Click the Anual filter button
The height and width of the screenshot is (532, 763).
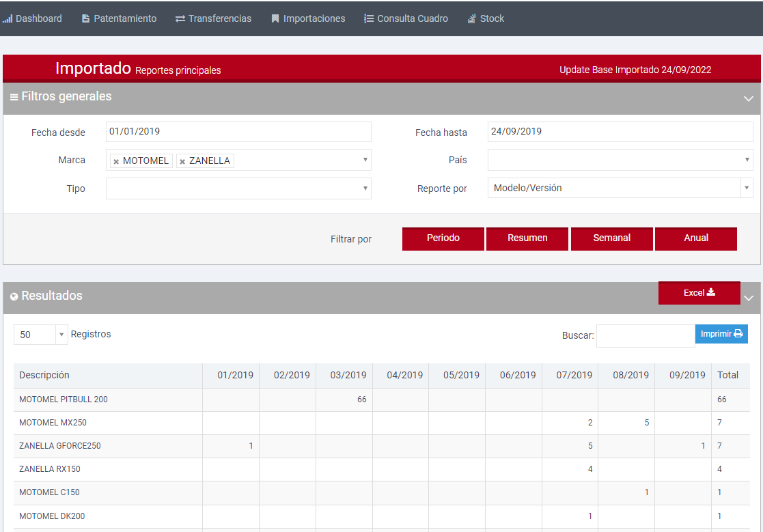tap(695, 238)
